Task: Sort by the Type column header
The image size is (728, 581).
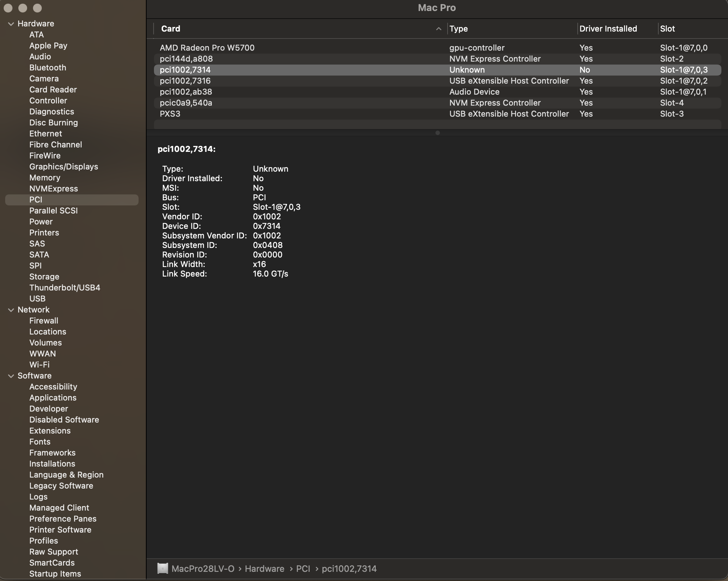Action: tap(459, 29)
